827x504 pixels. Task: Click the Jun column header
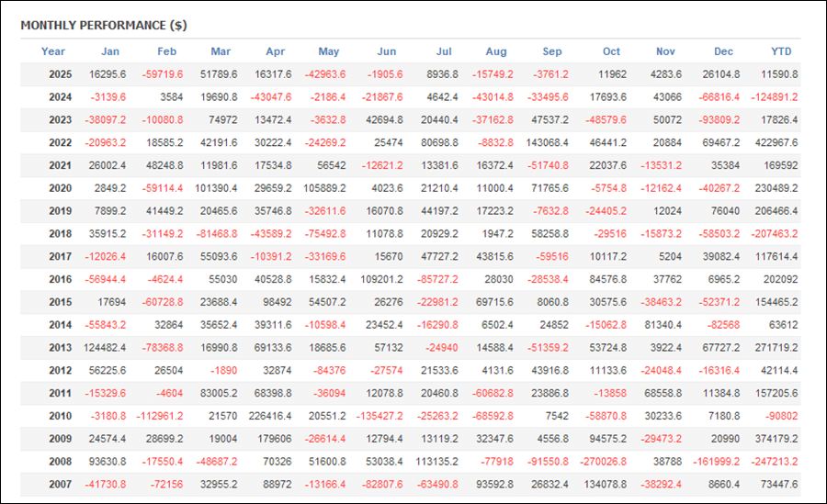387,51
